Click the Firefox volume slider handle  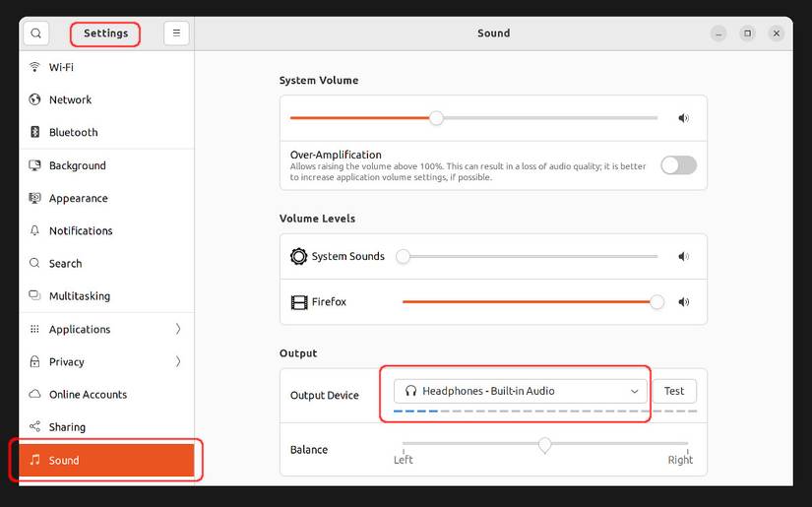656,302
